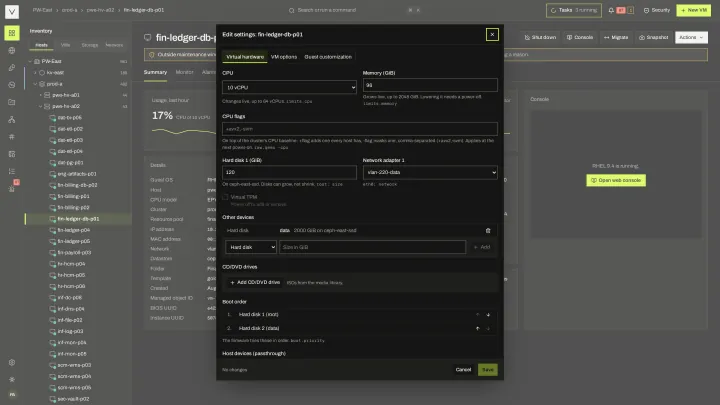Open the user avatar at rail bottom
The width and height of the screenshot is (720, 405).
click(x=12, y=394)
